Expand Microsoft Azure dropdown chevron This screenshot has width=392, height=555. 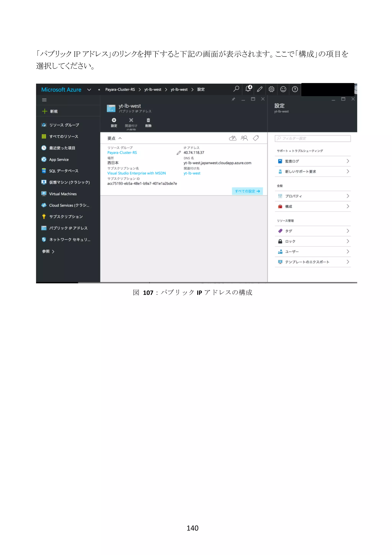89,90
